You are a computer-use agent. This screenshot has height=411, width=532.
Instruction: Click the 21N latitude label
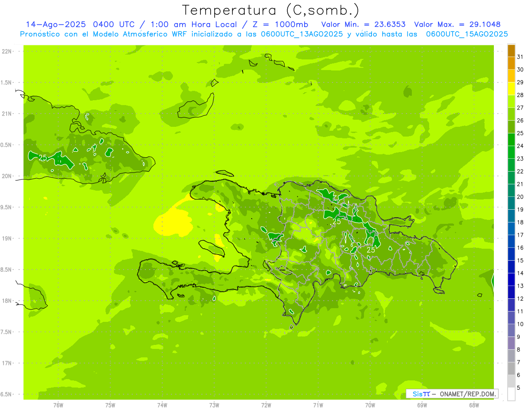click(x=7, y=114)
